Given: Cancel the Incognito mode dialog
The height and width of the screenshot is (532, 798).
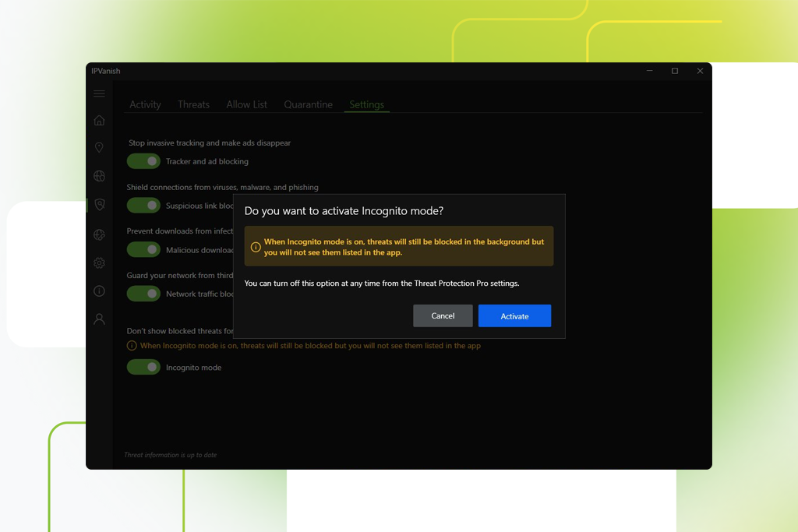Looking at the screenshot, I should coord(443,315).
